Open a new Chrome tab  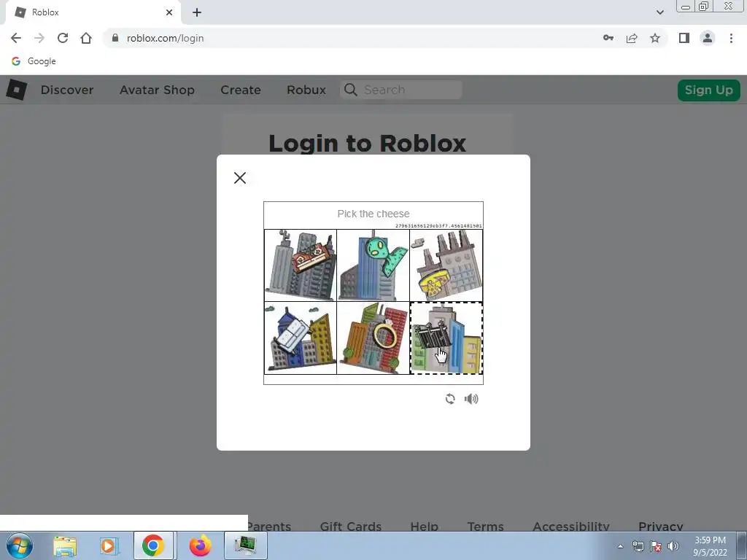click(197, 12)
